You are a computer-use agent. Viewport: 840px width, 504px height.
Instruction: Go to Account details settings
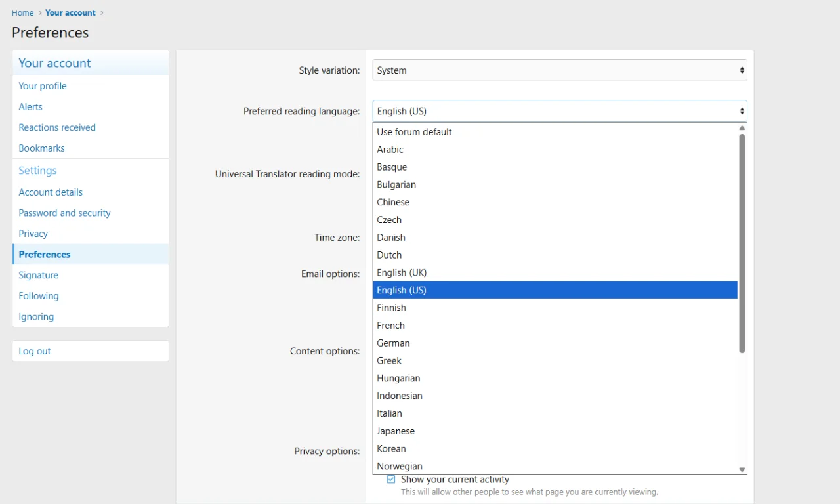pos(91,192)
